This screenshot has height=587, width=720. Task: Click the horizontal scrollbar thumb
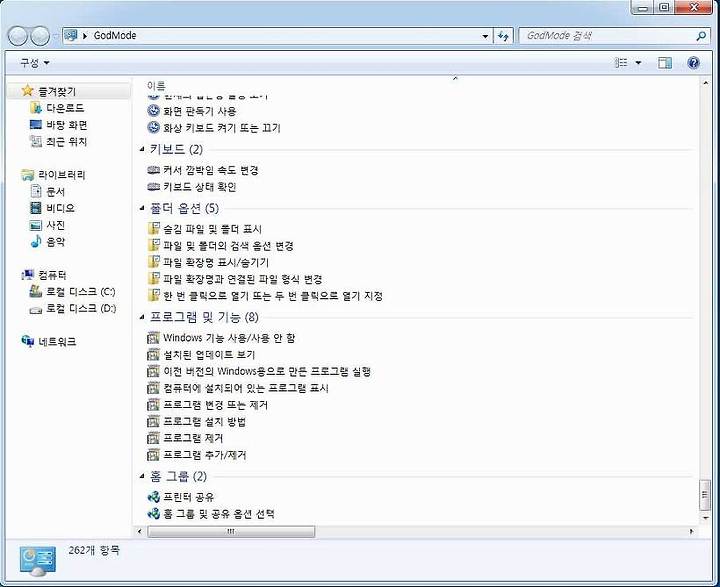click(x=231, y=531)
